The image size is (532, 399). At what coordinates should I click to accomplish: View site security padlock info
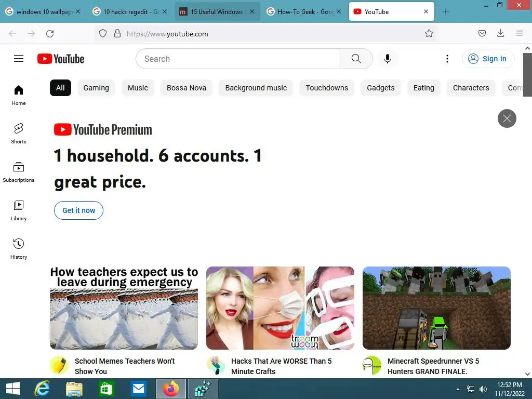pyautogui.click(x=117, y=34)
